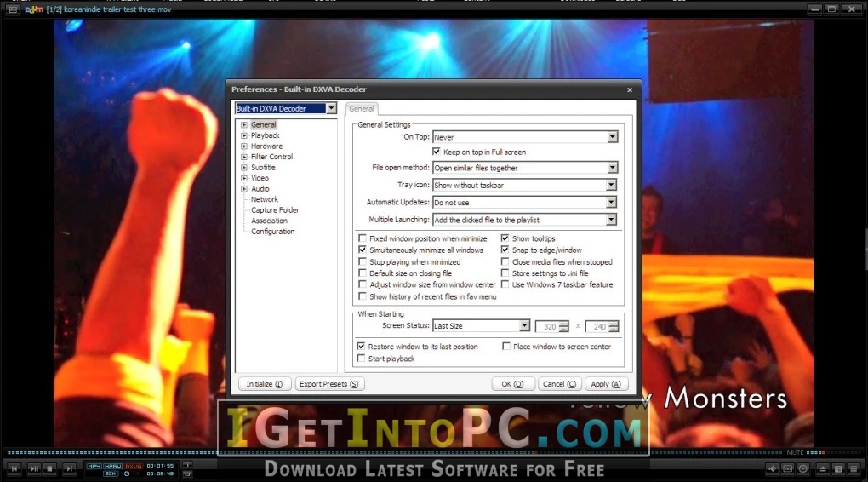Image resolution: width=868 pixels, height=482 pixels.
Task: Click the MP4 container indicator
Action: (94, 466)
